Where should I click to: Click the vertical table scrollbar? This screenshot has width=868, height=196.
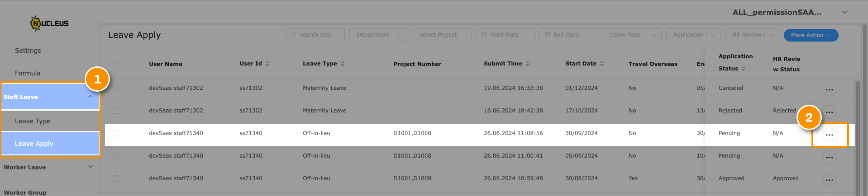pyautogui.click(x=857, y=135)
